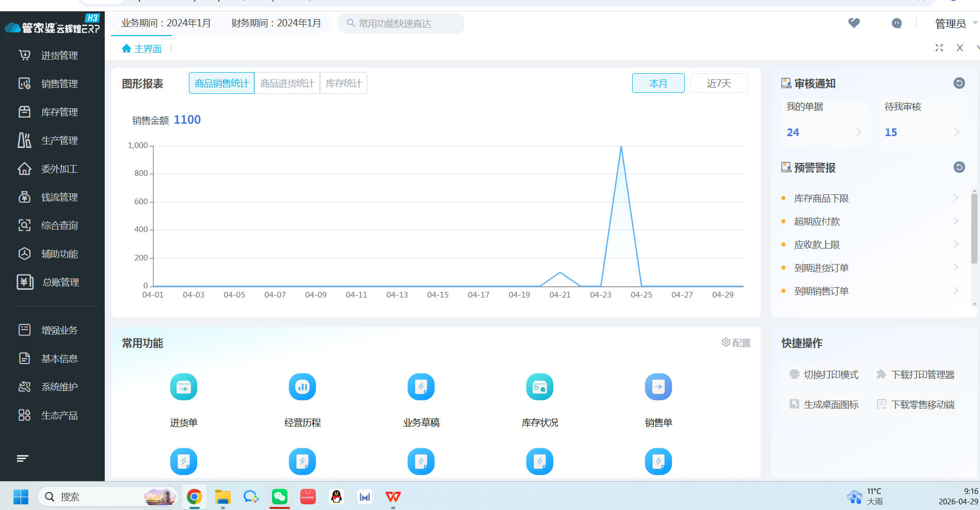Open 增强业务 in the sidebar
980x510 pixels.
[x=49, y=330]
